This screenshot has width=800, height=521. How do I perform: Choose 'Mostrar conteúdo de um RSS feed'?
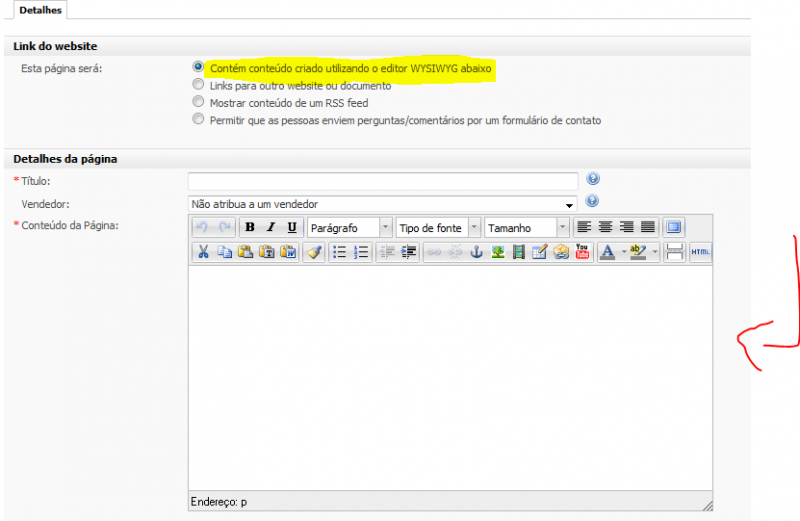198,102
